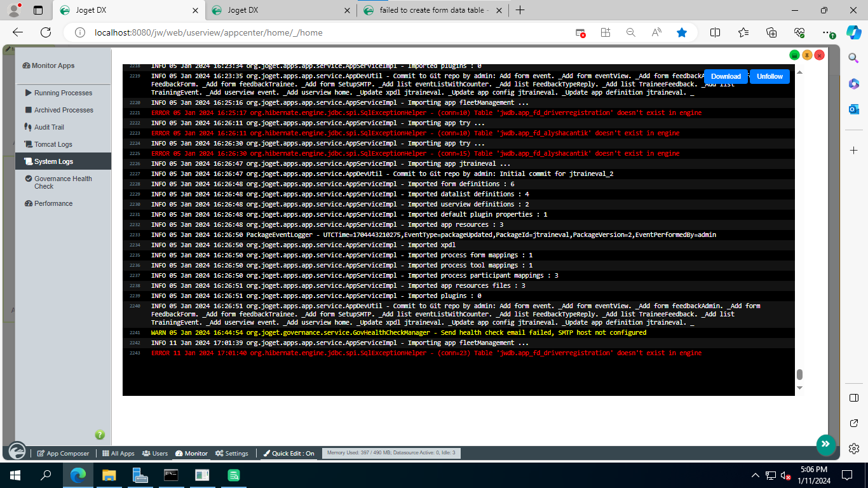This screenshot has width=868, height=488.
Task: Click the blue favorite star icon
Action: [x=682, y=32]
